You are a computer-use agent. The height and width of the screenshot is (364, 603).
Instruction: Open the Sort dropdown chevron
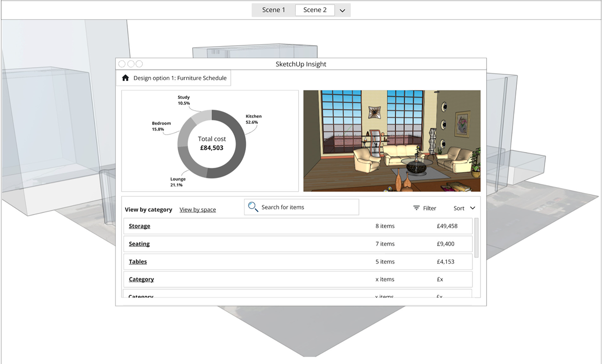pos(473,208)
